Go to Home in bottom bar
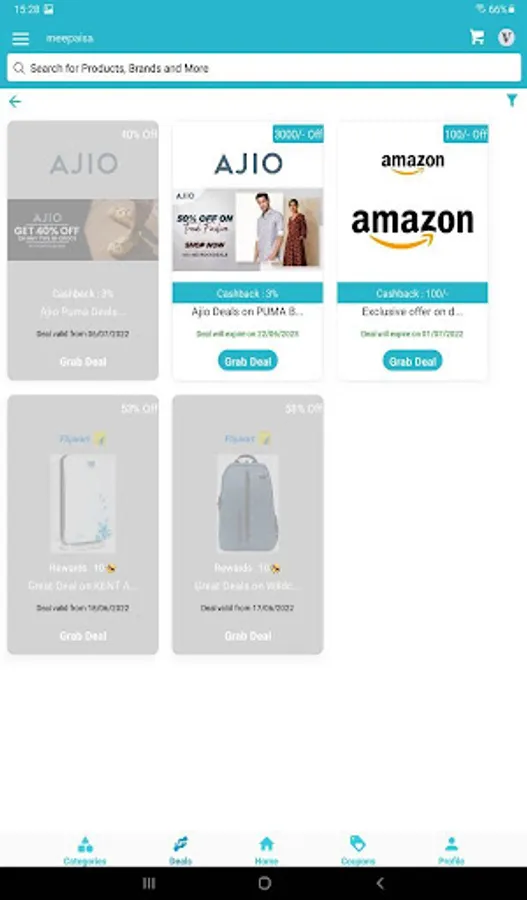Image resolution: width=527 pixels, height=900 pixels. (266, 851)
